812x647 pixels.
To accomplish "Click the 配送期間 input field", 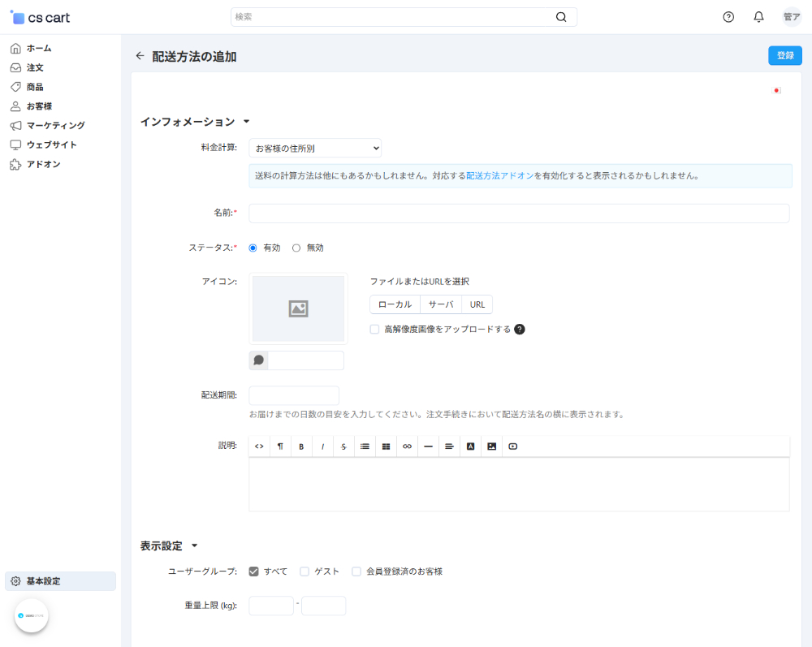I will pyautogui.click(x=294, y=395).
